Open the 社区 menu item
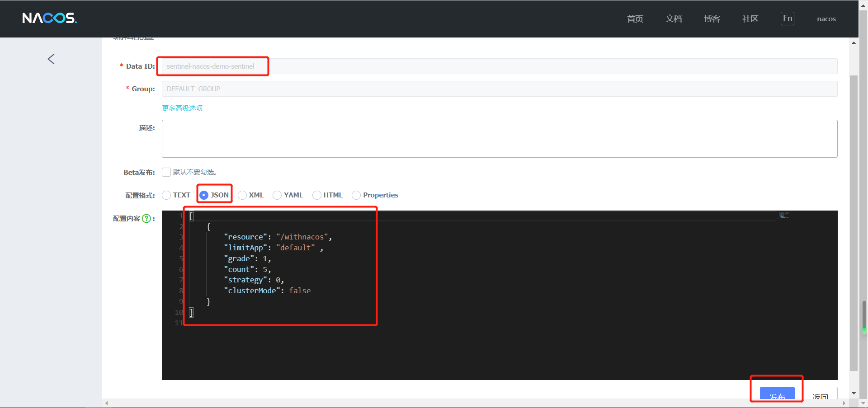868x408 pixels. click(750, 19)
